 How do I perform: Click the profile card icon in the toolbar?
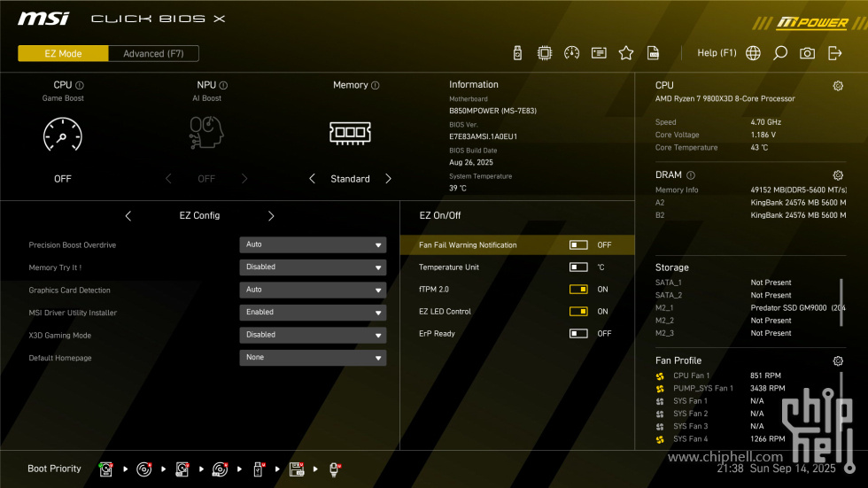(x=599, y=53)
